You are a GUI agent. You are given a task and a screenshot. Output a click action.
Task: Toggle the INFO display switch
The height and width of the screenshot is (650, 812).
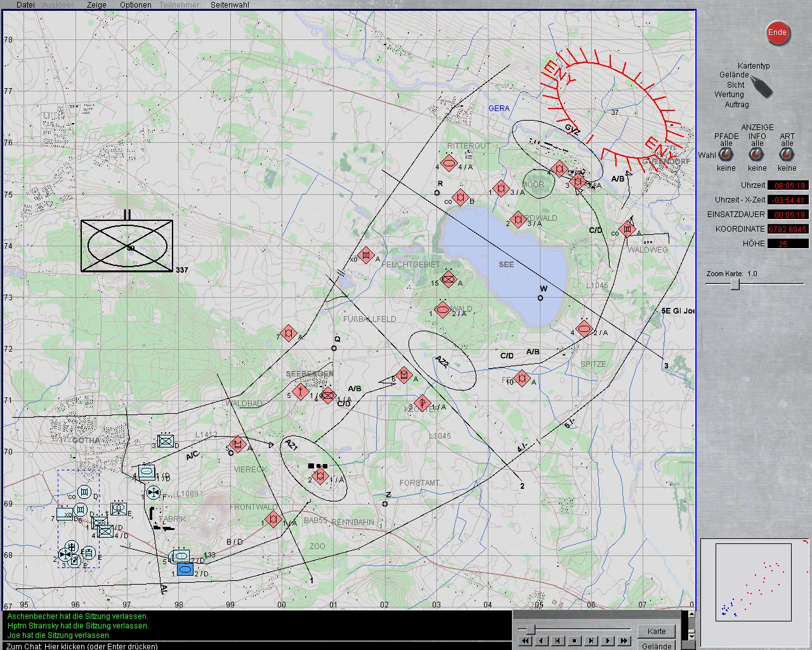(757, 156)
